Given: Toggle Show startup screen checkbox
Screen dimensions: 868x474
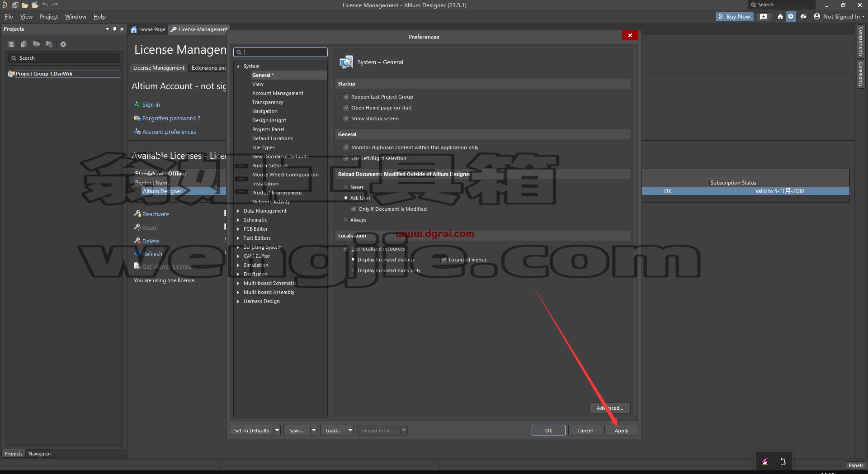Looking at the screenshot, I should pos(346,118).
